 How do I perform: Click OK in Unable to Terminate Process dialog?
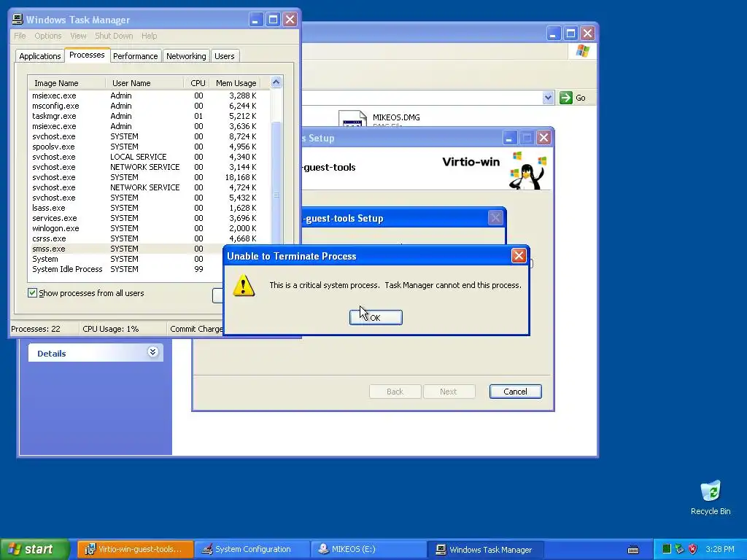coord(376,318)
